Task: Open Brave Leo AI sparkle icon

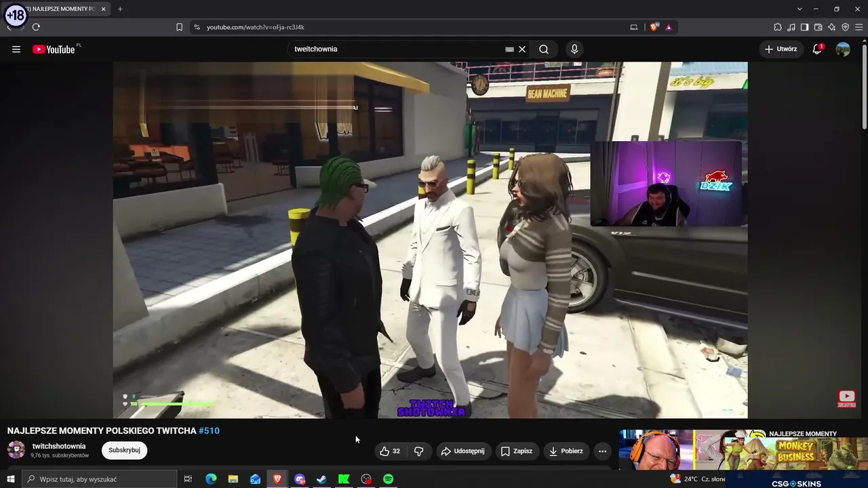Action: point(832,27)
